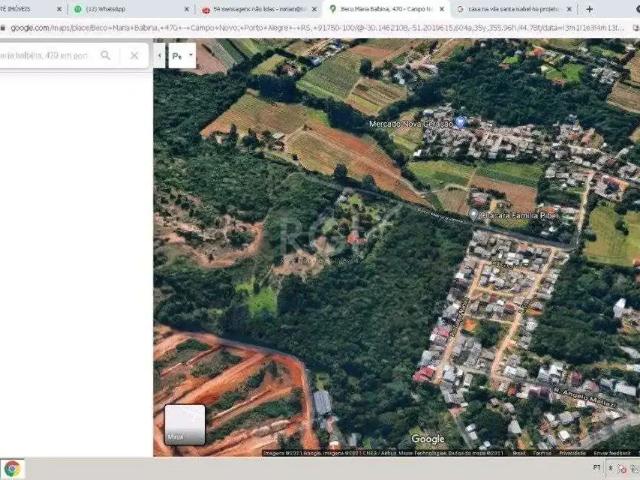Click the address bar URL
640x480 pixels.
(x=317, y=28)
